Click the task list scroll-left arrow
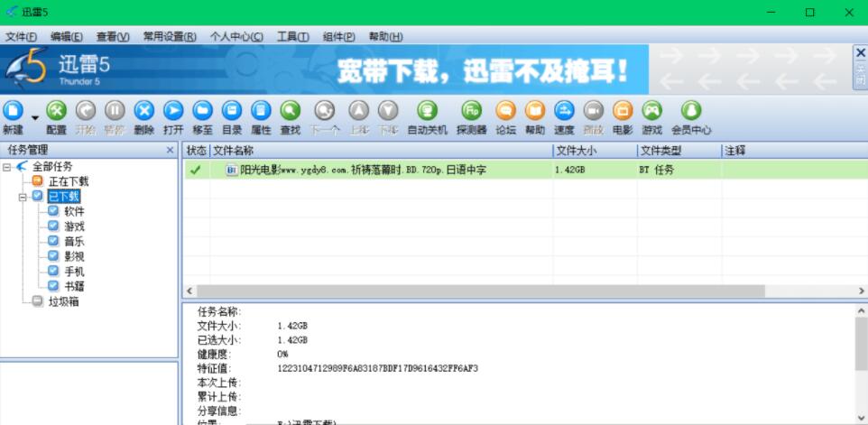The height and width of the screenshot is (425, 868). [x=189, y=291]
